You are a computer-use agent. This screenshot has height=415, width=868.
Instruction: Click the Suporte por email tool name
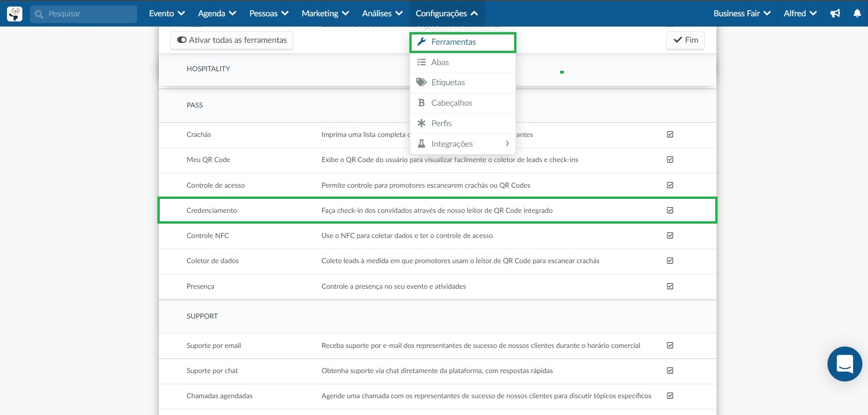214,346
